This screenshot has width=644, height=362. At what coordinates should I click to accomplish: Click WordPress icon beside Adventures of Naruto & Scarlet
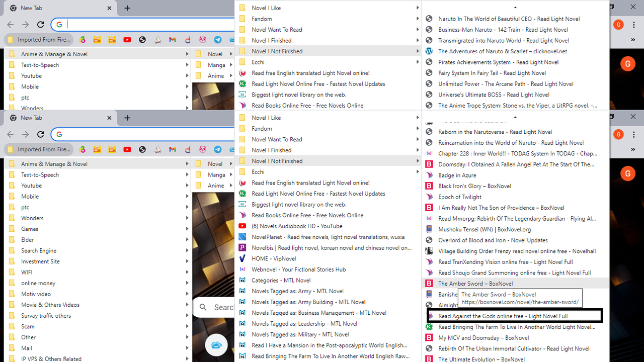point(429,51)
